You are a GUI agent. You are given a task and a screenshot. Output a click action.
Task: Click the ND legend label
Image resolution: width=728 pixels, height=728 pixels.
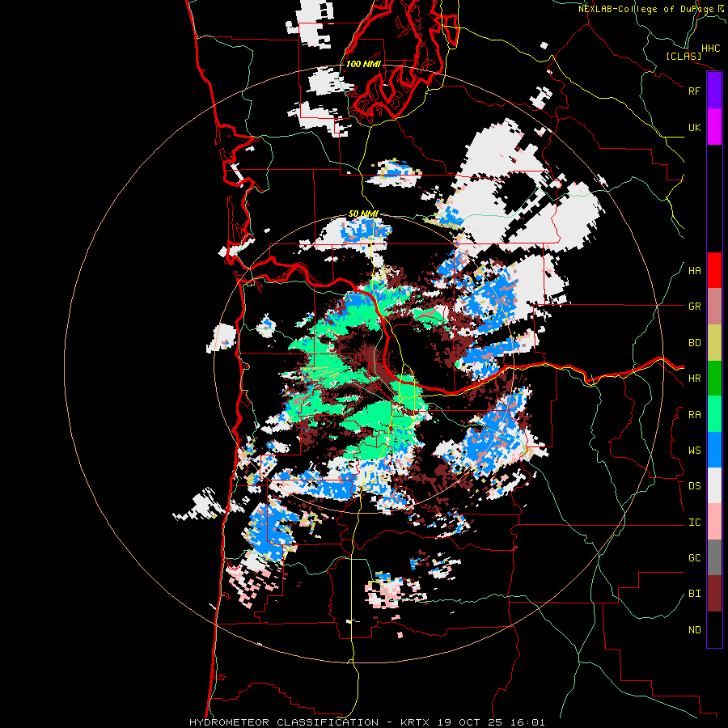(x=694, y=630)
